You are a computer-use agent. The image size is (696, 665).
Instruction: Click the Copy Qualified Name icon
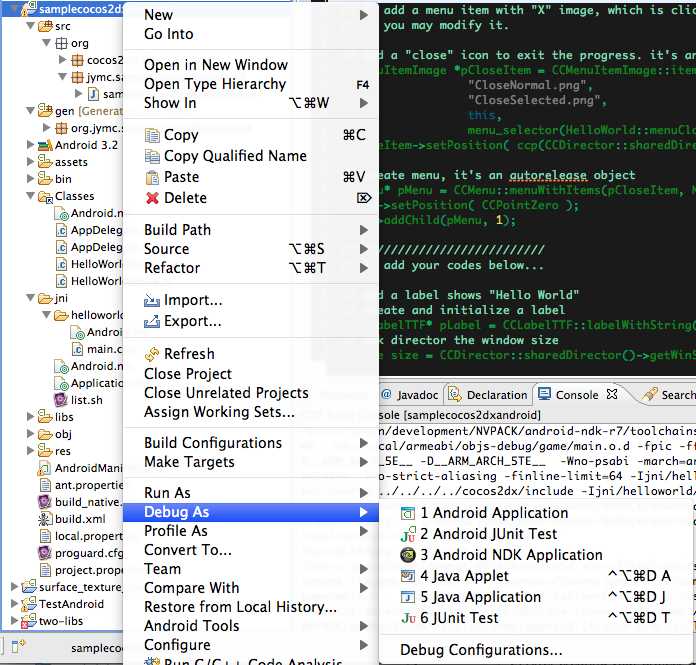click(152, 156)
